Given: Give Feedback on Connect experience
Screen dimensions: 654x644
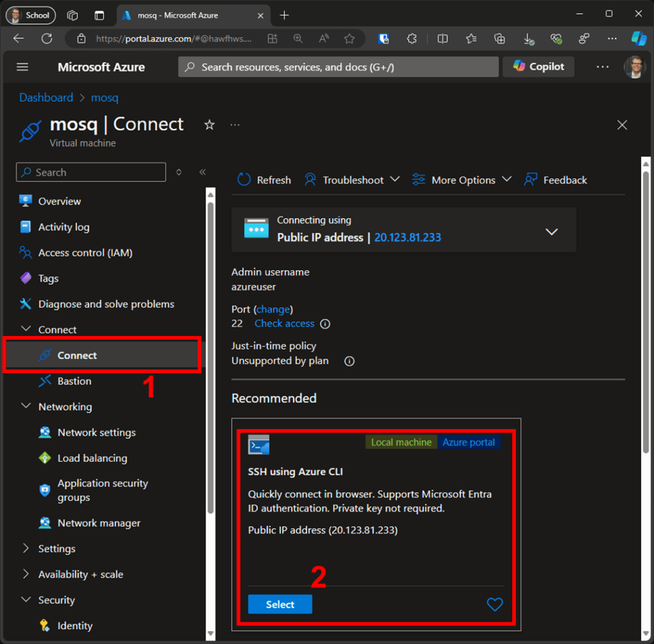Looking at the screenshot, I should click(555, 180).
